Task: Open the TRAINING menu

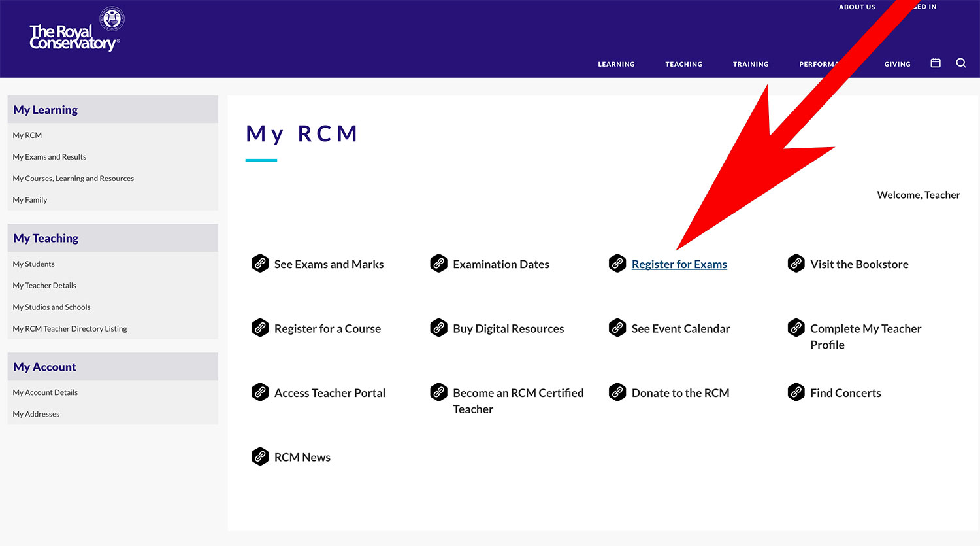Action: (750, 64)
